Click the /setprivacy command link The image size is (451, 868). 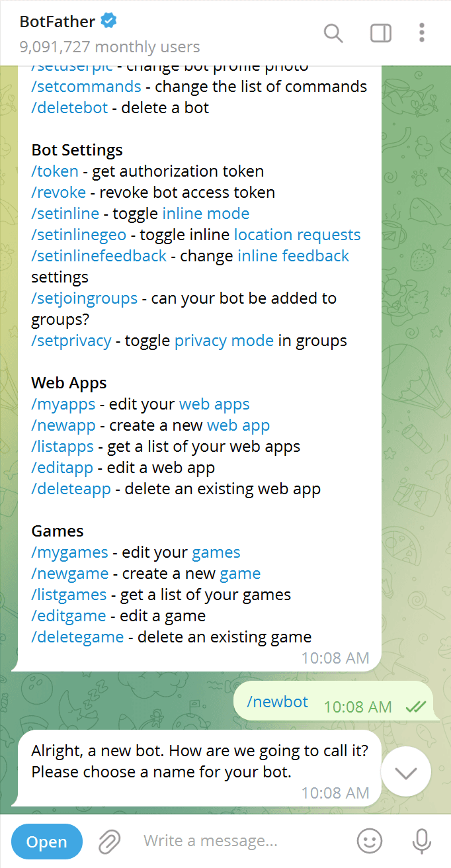pyautogui.click(x=71, y=341)
